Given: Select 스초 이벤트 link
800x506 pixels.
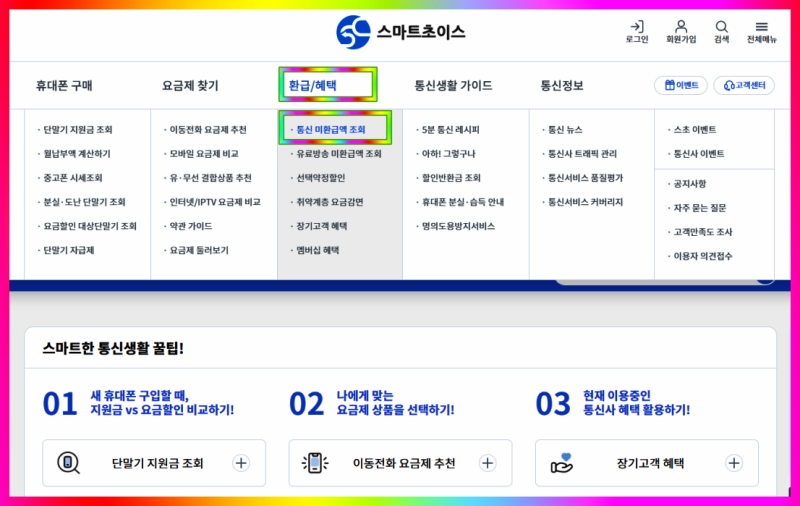Looking at the screenshot, I should [x=694, y=130].
